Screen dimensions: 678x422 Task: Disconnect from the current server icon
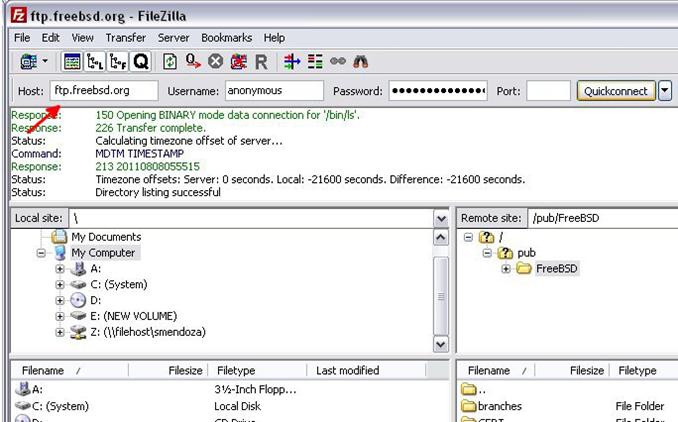point(238,62)
